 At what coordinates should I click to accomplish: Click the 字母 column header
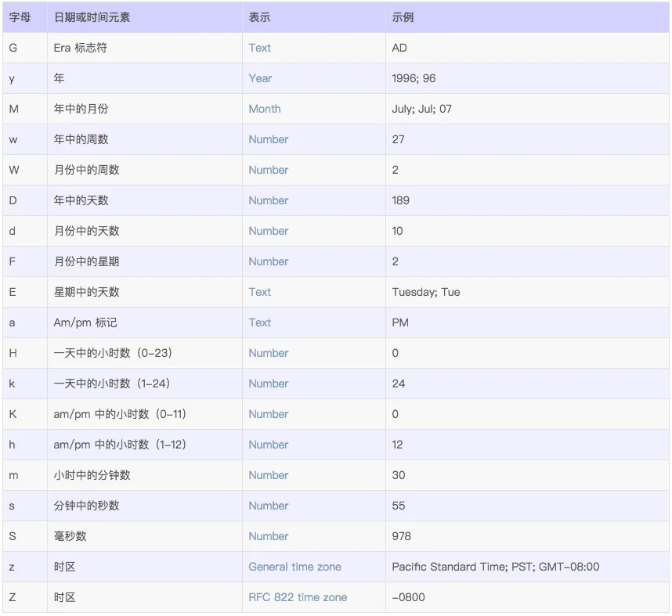coord(20,17)
